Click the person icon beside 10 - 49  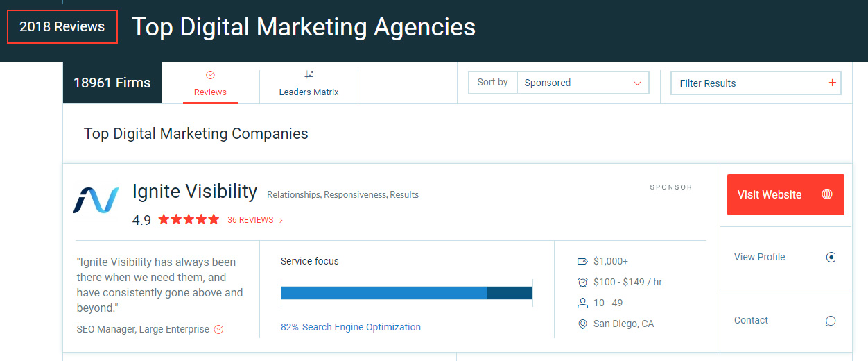[582, 303]
